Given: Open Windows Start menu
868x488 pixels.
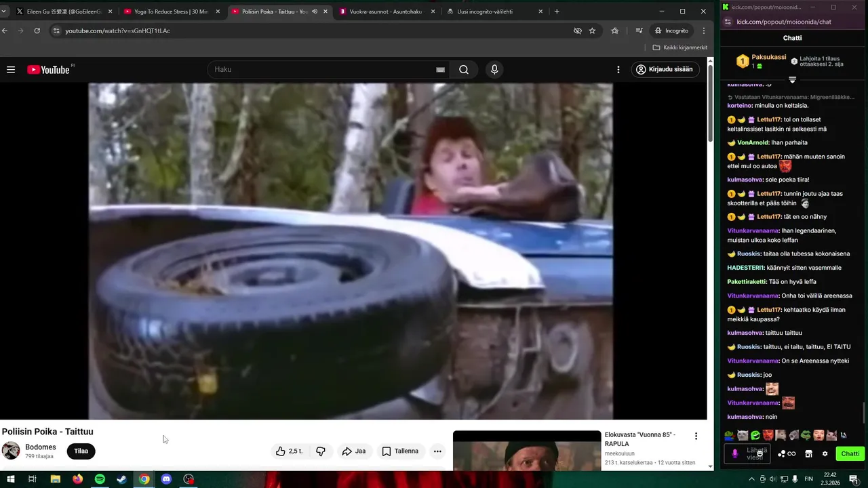Looking at the screenshot, I should [x=11, y=479].
